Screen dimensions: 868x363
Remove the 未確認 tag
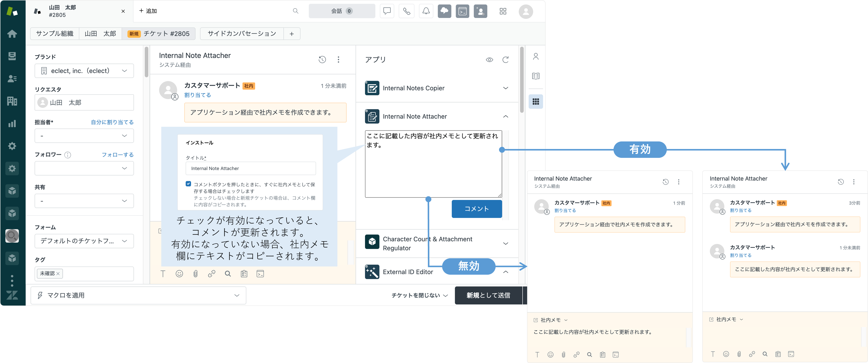pos(58,273)
